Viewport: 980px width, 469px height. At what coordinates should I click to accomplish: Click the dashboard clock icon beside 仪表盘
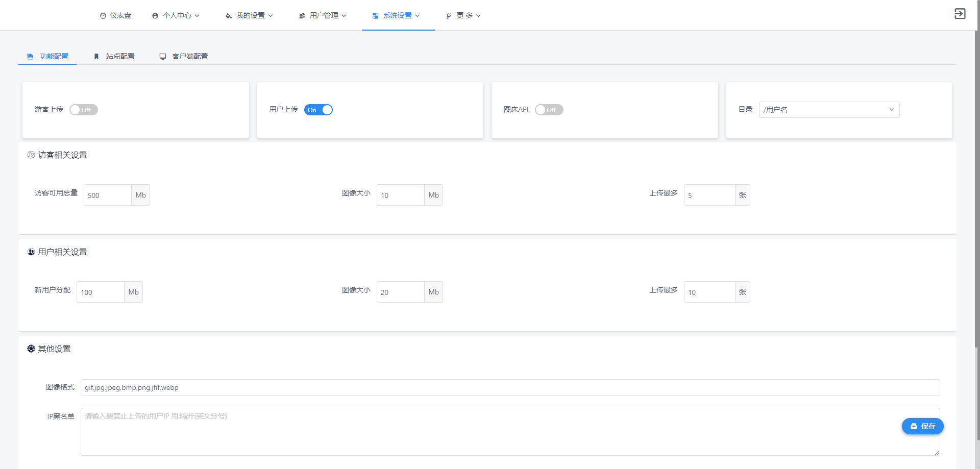103,16
